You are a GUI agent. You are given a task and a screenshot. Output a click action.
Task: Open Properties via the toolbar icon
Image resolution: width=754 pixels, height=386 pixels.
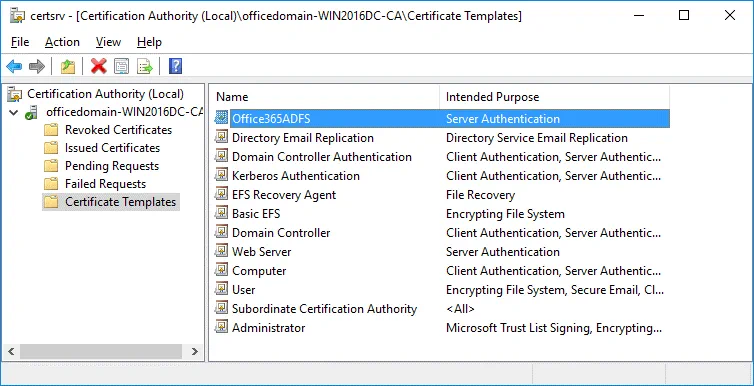pyautogui.click(x=121, y=66)
